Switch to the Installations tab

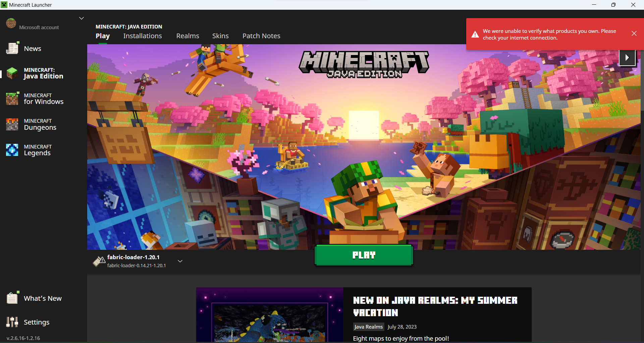[x=143, y=36]
